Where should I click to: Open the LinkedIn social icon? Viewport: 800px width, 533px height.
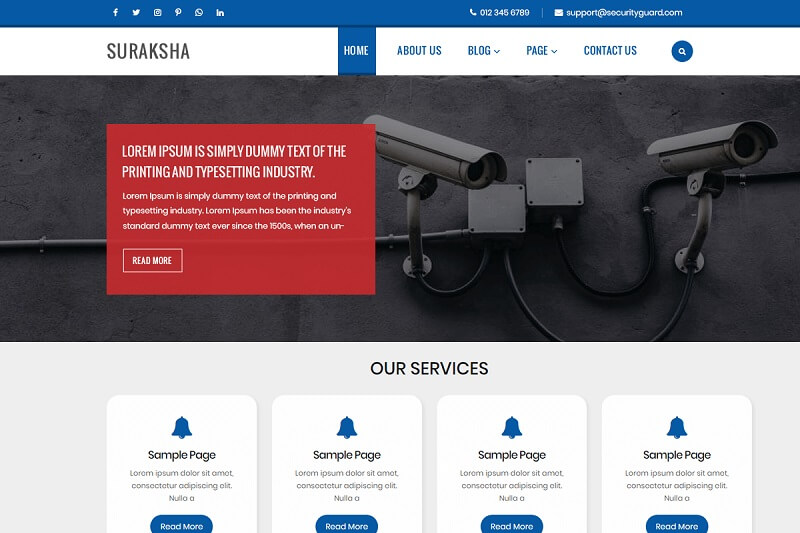[x=220, y=12]
